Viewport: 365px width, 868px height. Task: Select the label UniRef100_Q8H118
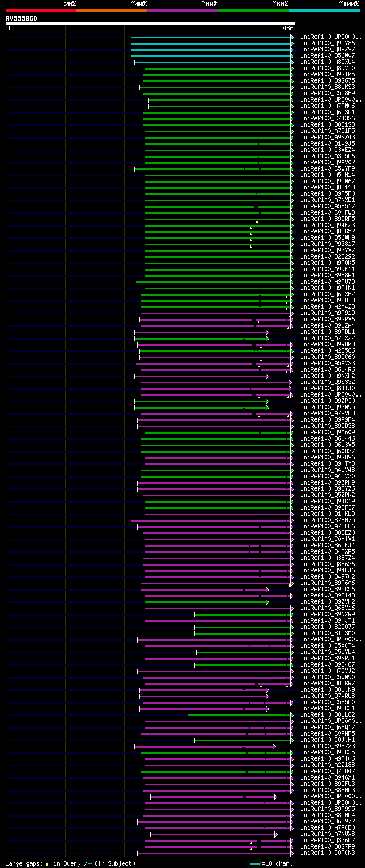tap(327, 187)
